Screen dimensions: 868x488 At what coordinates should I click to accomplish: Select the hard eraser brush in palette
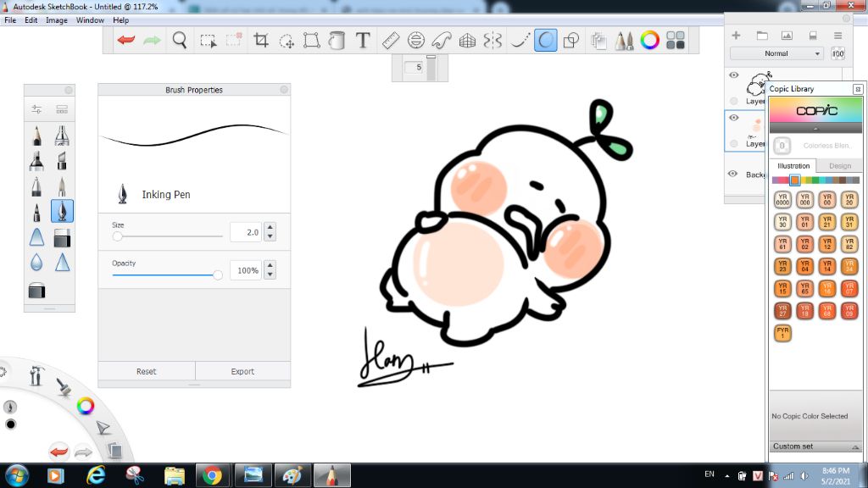click(x=62, y=238)
